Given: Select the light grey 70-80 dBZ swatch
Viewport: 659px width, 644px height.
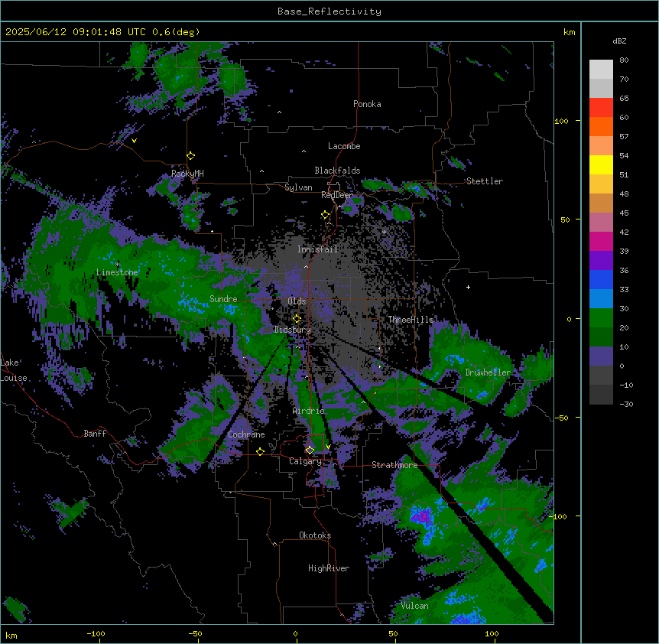Looking at the screenshot, I should click(601, 70).
